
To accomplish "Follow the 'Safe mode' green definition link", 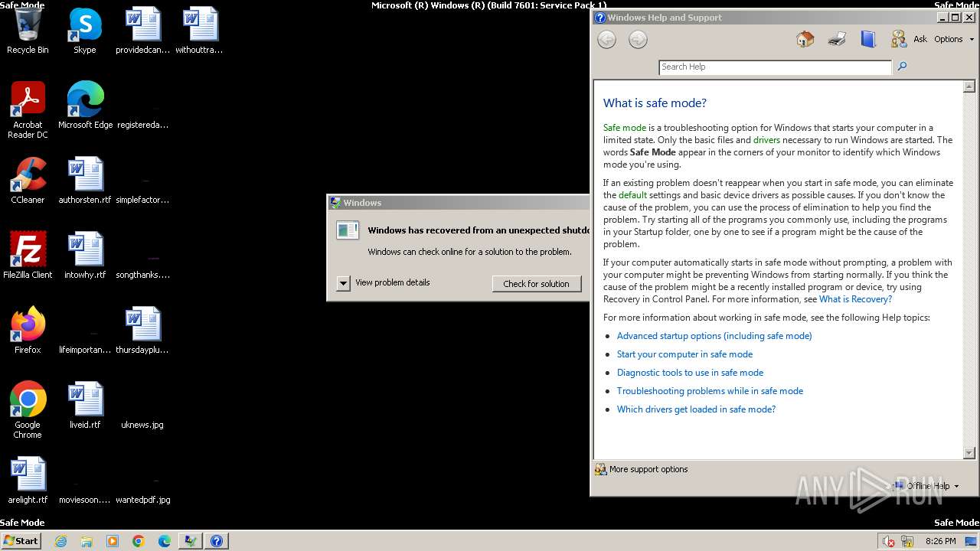I will click(x=625, y=128).
